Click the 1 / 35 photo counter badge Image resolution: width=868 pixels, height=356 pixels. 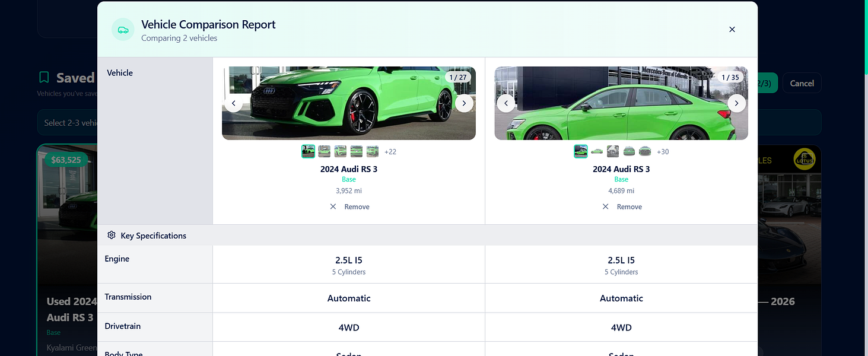[x=730, y=77]
